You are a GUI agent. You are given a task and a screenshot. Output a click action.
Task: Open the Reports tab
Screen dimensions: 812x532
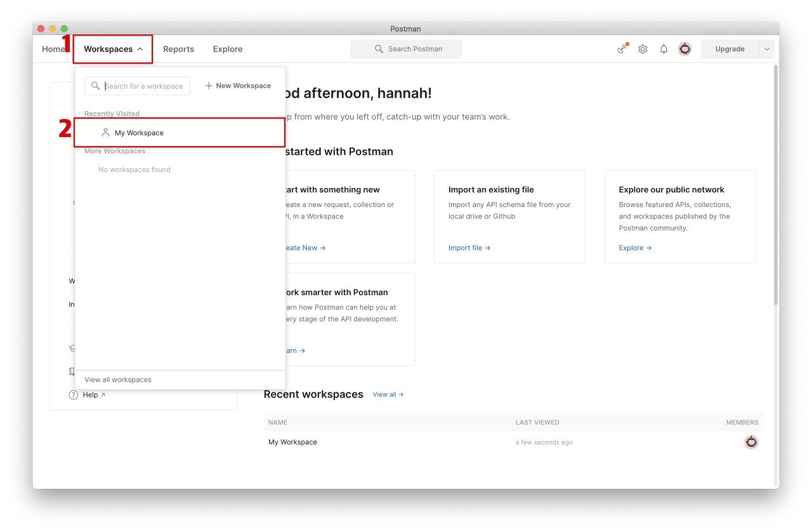178,49
